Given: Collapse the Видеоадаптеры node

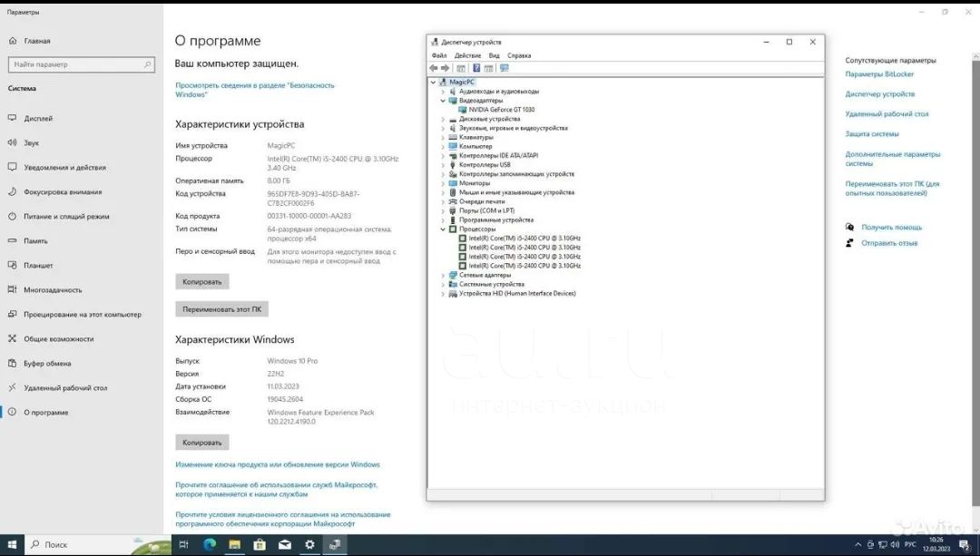Looking at the screenshot, I should pos(443,101).
